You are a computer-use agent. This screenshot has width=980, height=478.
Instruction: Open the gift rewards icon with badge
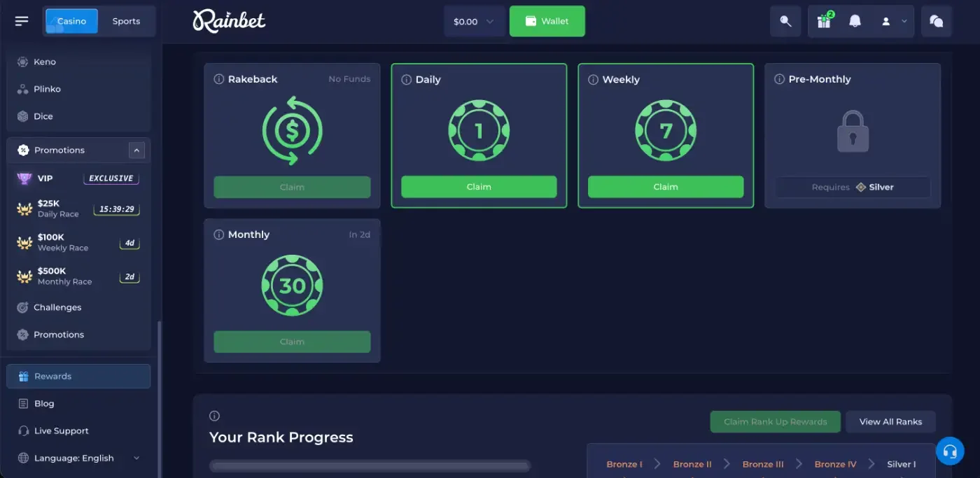point(824,21)
